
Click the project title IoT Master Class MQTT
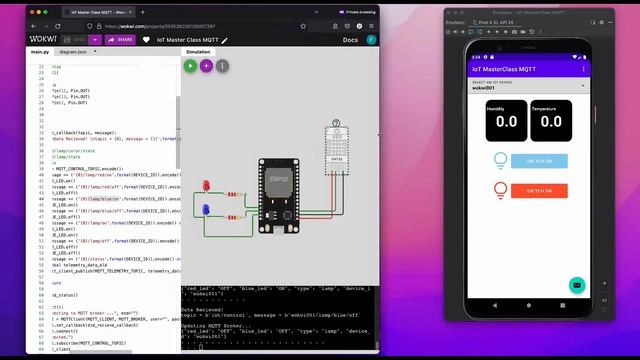coord(188,40)
